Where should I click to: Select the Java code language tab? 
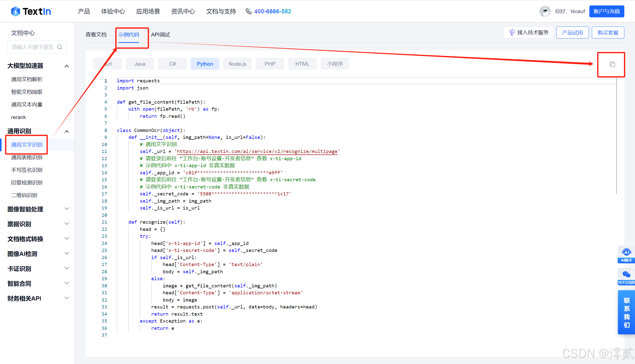coord(140,64)
